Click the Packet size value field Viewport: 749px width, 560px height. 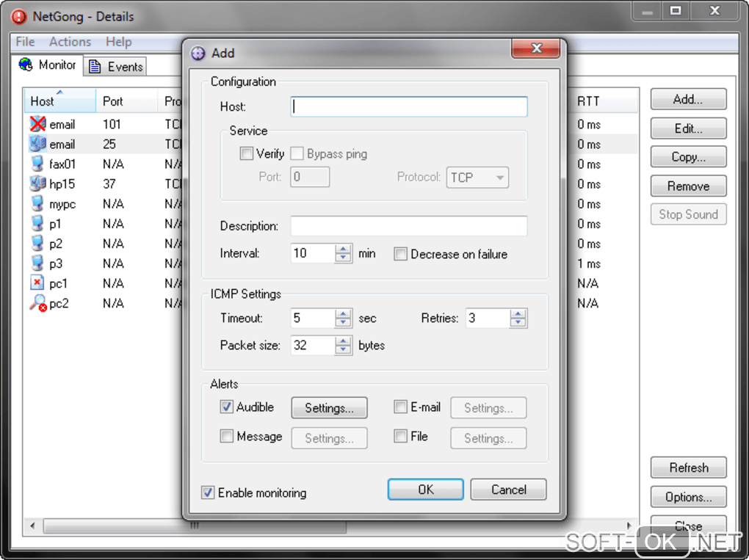coord(313,345)
